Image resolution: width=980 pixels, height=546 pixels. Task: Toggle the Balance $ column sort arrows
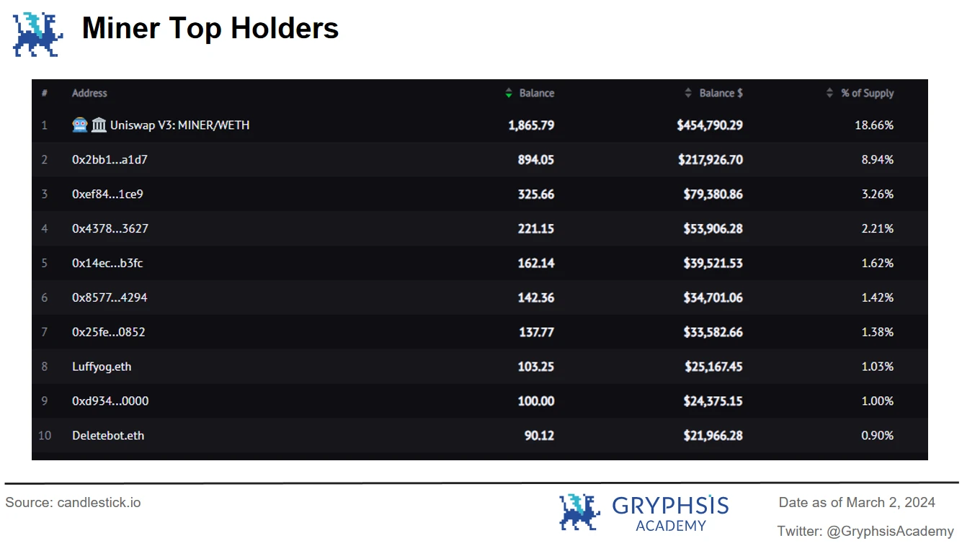tap(688, 93)
